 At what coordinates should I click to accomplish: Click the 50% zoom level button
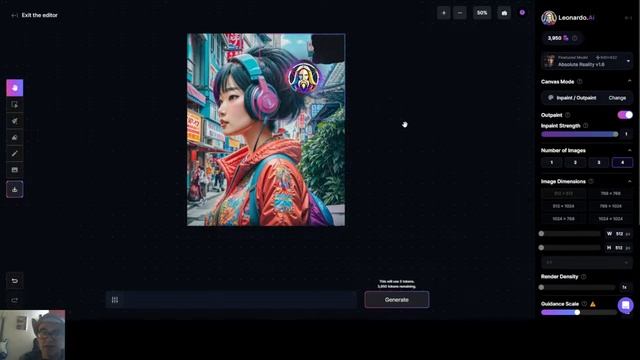482,13
